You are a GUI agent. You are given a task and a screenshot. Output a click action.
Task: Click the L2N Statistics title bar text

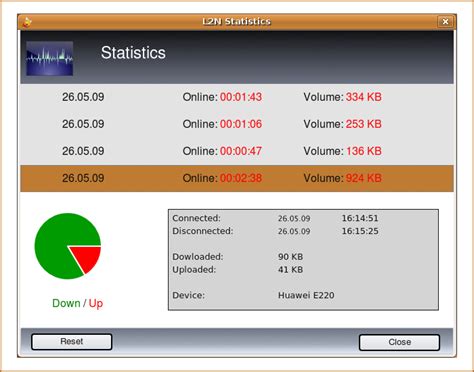[x=237, y=22]
